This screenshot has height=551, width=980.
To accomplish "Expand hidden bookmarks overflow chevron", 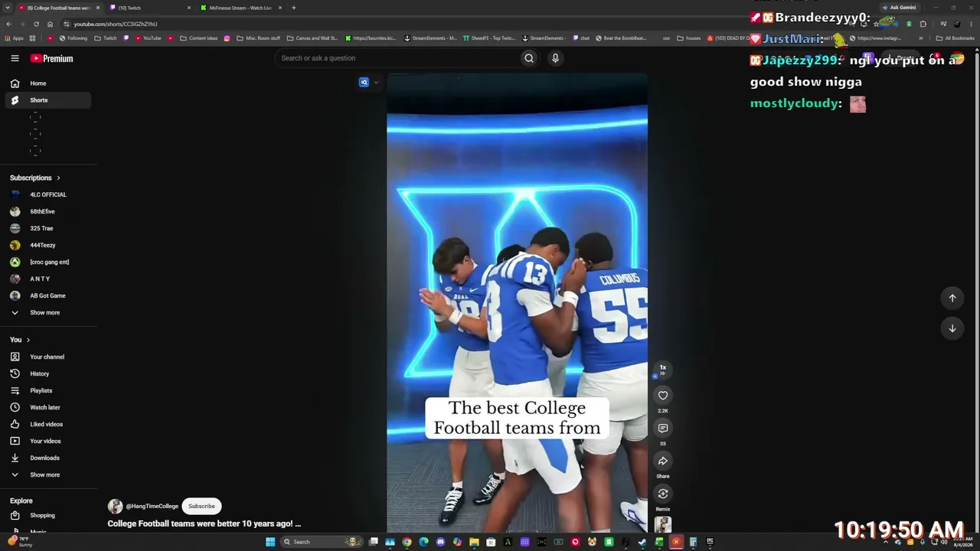I will pos(920,38).
